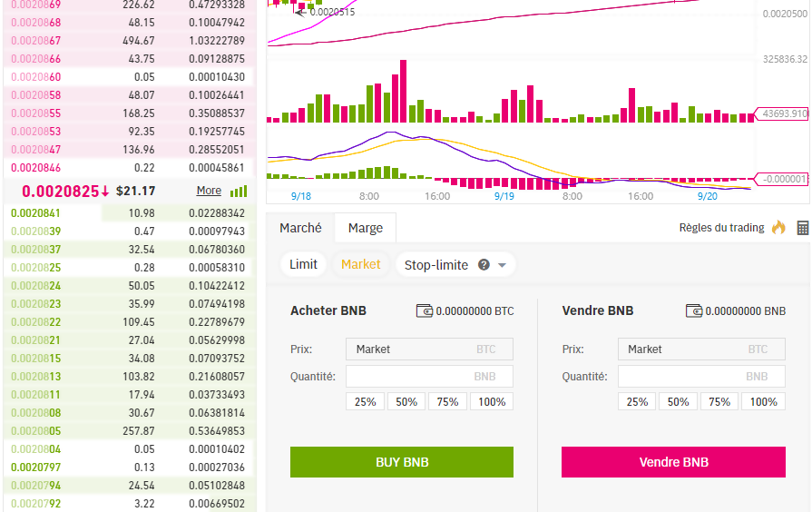Image resolution: width=812 pixels, height=512 pixels.
Task: Select buy order price 0.0020815
Action: tap(35, 359)
